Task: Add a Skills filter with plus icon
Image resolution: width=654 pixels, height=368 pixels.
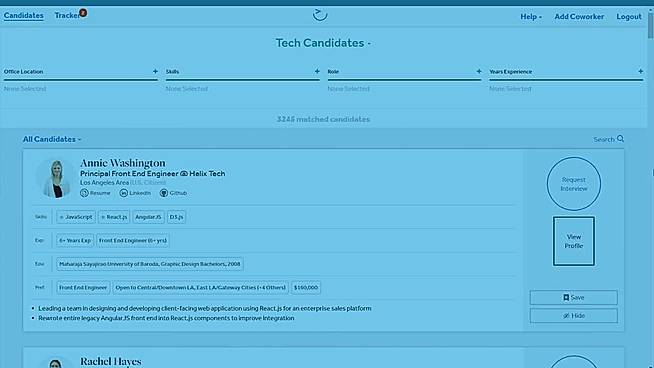Action: pos(317,71)
